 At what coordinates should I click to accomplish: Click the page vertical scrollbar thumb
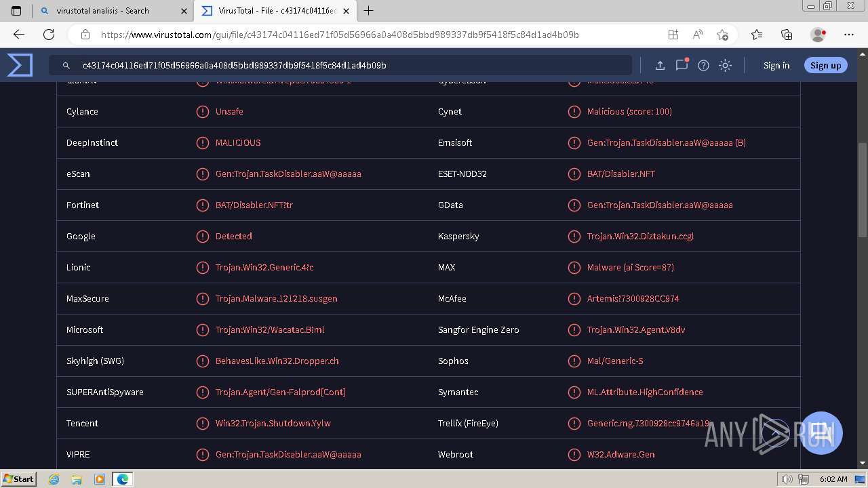click(863, 190)
